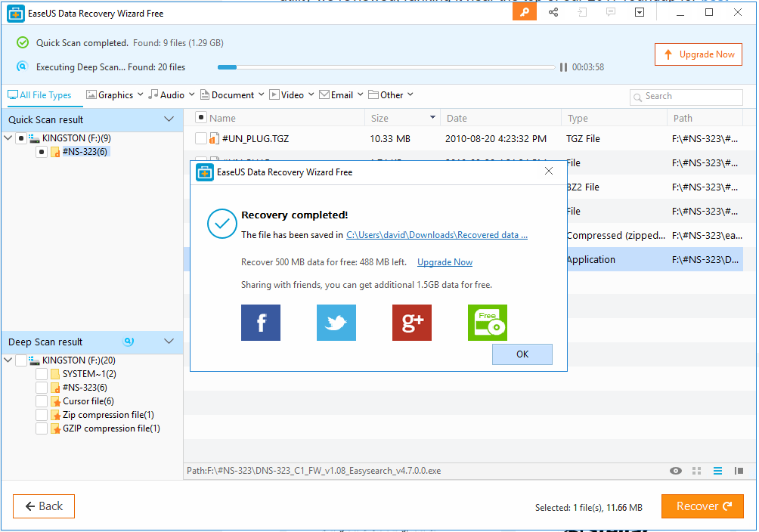Check the Cursor file(6) checkbox
The width and height of the screenshot is (759, 532).
pyautogui.click(x=42, y=401)
